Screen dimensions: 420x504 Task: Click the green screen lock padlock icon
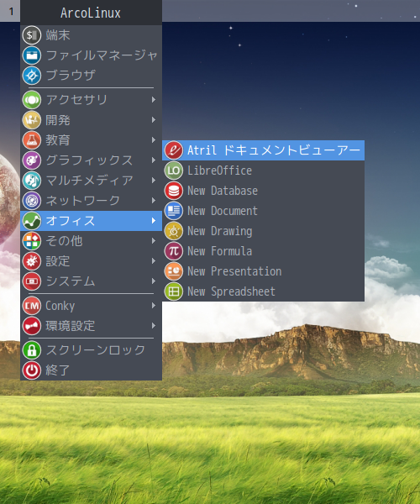click(x=31, y=350)
